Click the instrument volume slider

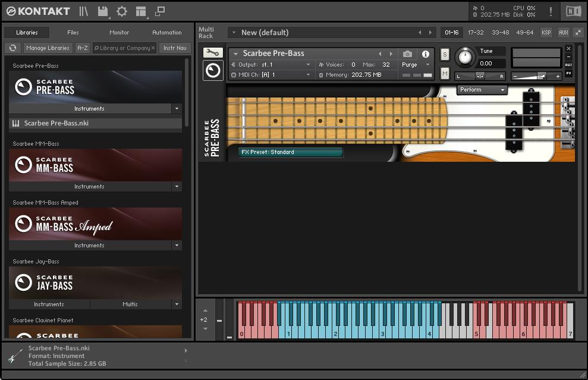click(x=537, y=76)
